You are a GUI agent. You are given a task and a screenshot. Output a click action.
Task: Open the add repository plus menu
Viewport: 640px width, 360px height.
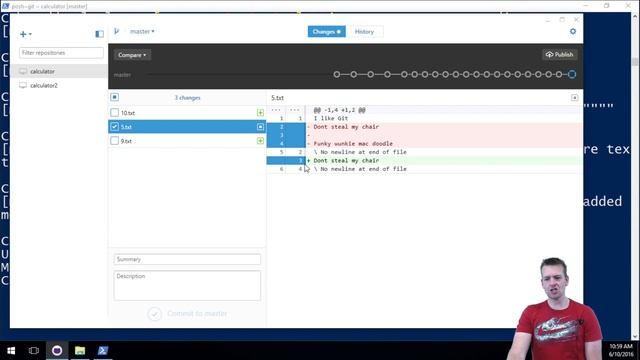click(25, 34)
